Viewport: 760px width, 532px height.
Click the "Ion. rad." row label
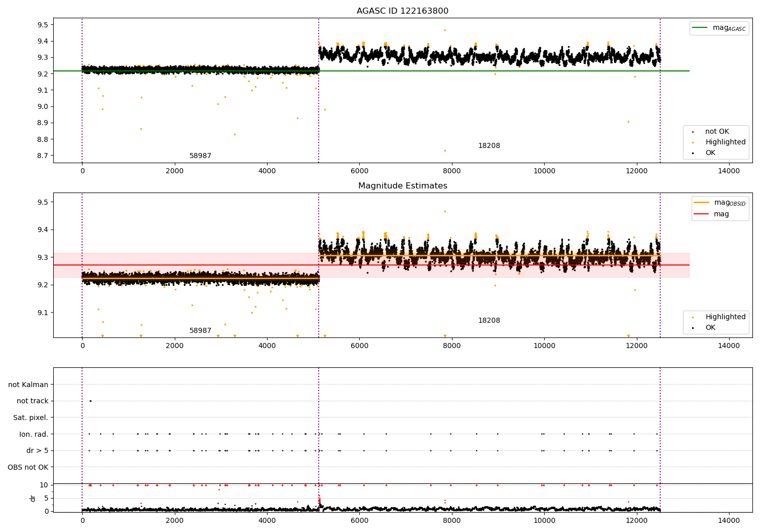point(34,434)
